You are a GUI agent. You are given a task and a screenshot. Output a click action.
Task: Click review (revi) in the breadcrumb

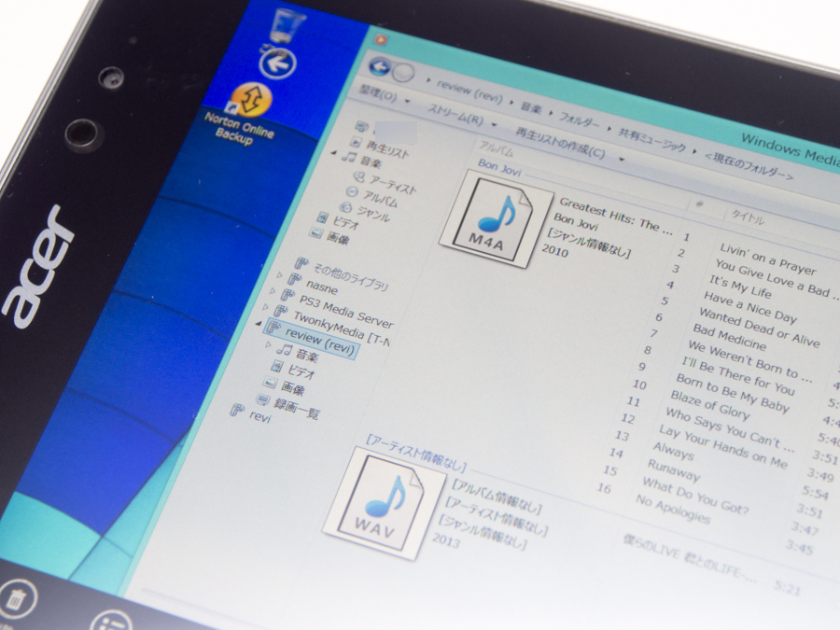click(x=469, y=91)
